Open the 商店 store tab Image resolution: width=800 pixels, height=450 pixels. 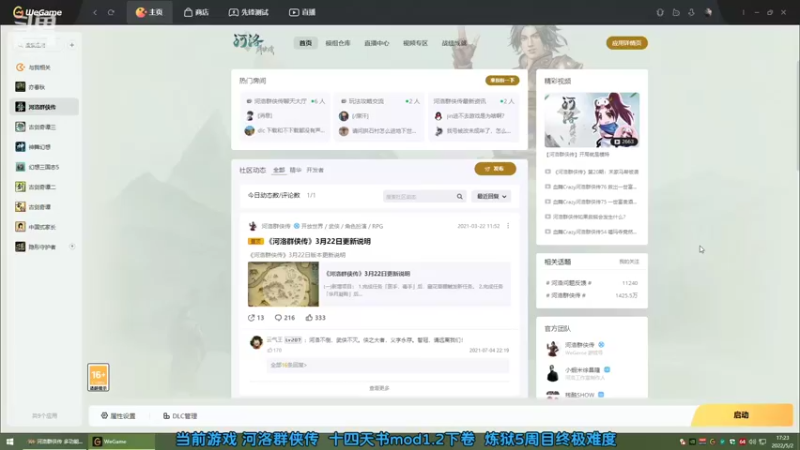coord(196,12)
